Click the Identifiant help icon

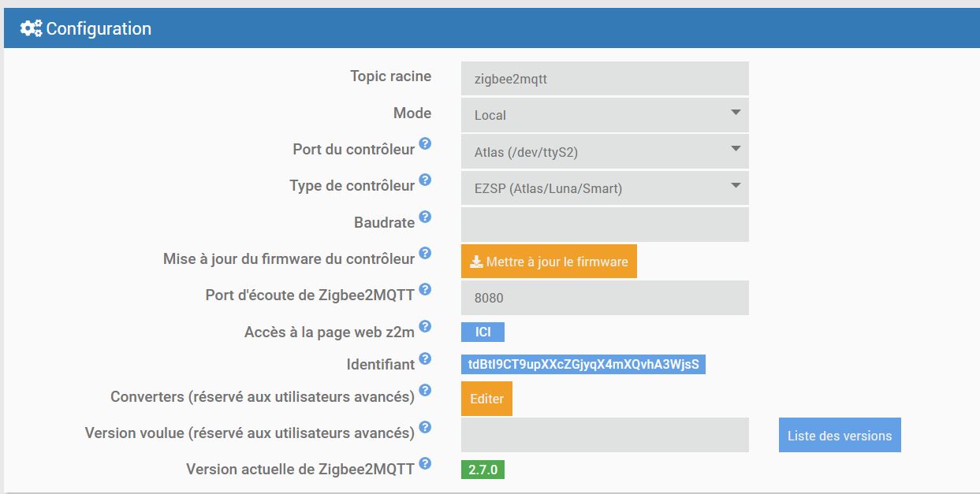coord(425,358)
